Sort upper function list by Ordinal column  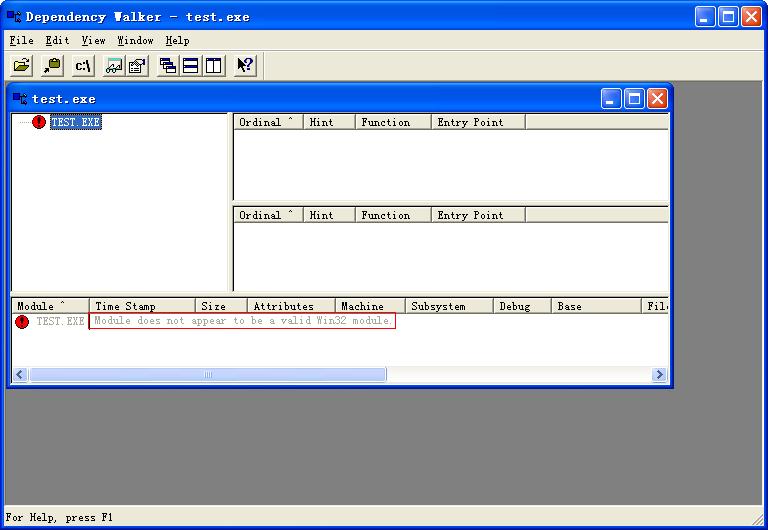click(x=268, y=122)
